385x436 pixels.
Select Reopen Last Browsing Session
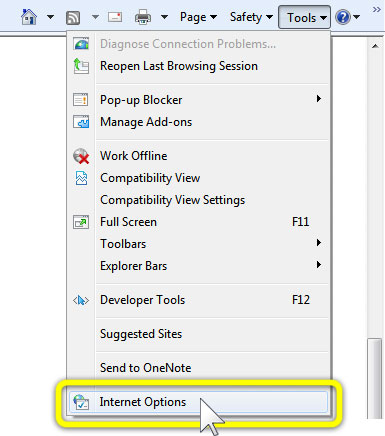[179, 66]
